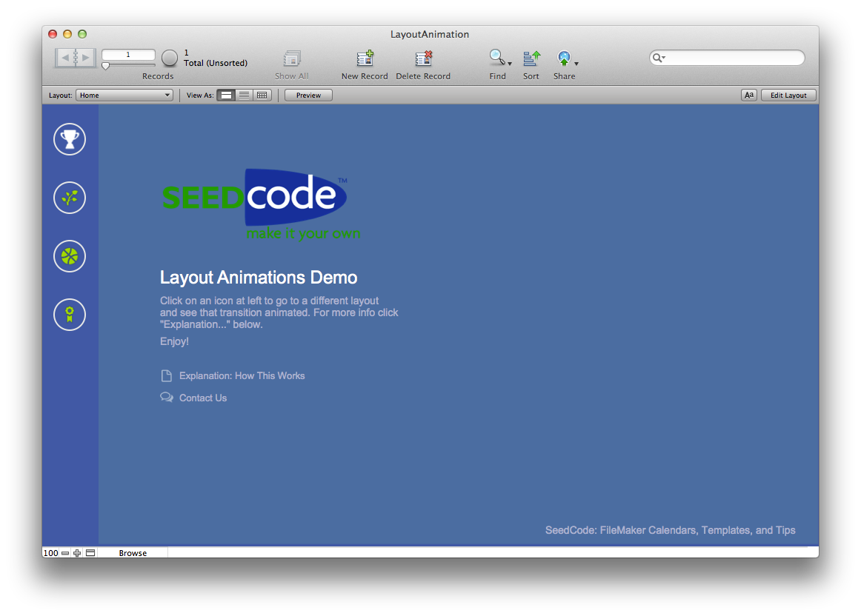The width and height of the screenshot is (861, 616).
Task: Click the Edit Layout button
Action: (x=788, y=96)
